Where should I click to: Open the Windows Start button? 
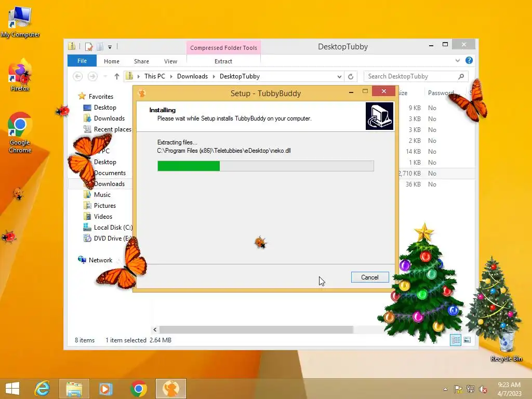(x=12, y=389)
